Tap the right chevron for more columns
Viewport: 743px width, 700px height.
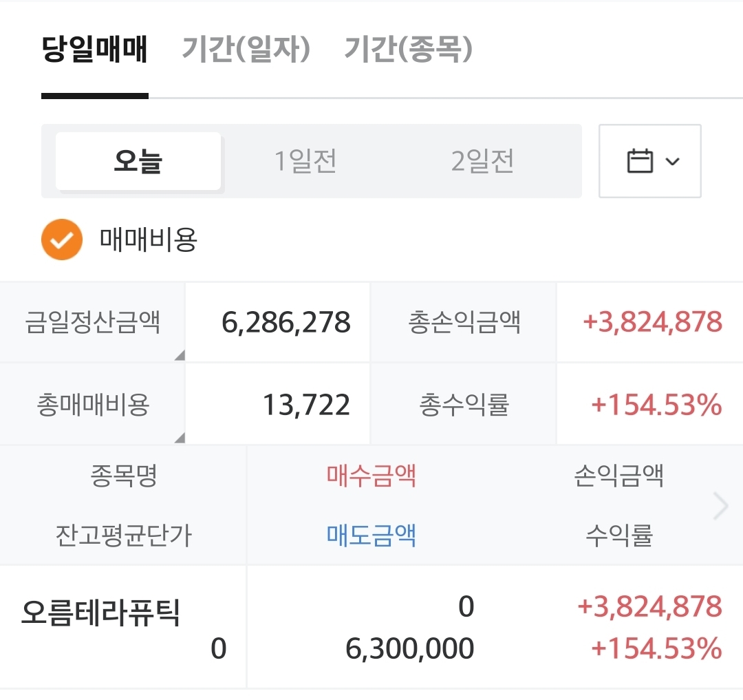click(720, 507)
